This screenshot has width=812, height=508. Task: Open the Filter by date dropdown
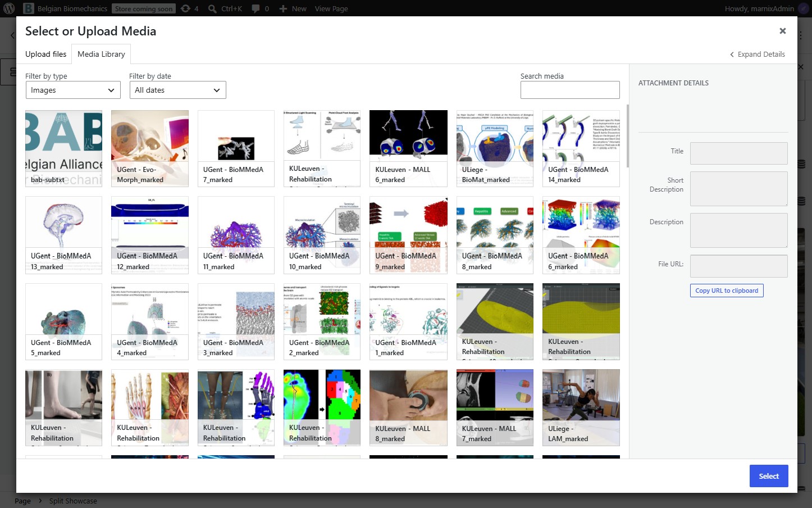[x=177, y=90]
